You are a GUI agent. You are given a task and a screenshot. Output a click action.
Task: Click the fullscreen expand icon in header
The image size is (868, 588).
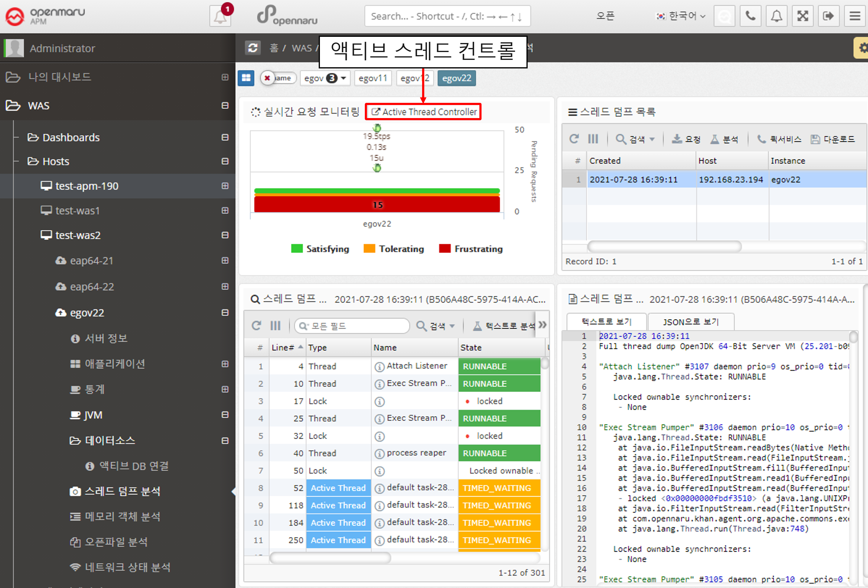pyautogui.click(x=802, y=16)
